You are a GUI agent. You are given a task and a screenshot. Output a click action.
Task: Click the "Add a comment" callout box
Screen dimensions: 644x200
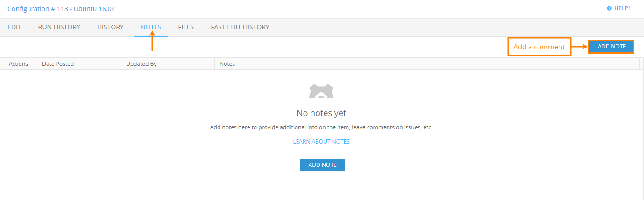point(539,47)
